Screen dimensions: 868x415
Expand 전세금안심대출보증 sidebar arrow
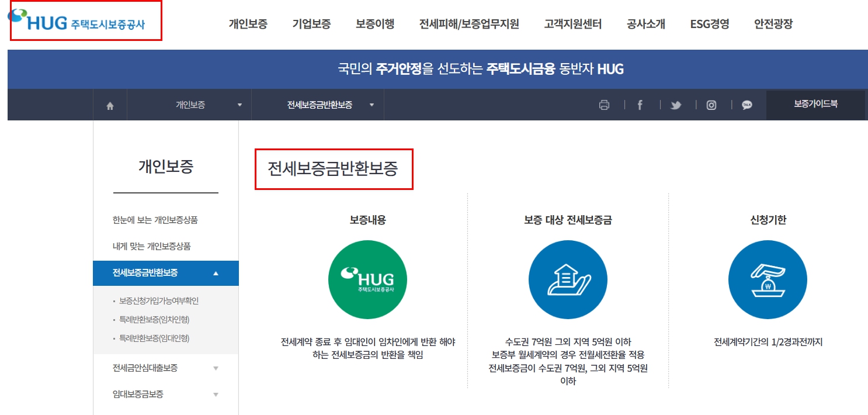coord(216,368)
